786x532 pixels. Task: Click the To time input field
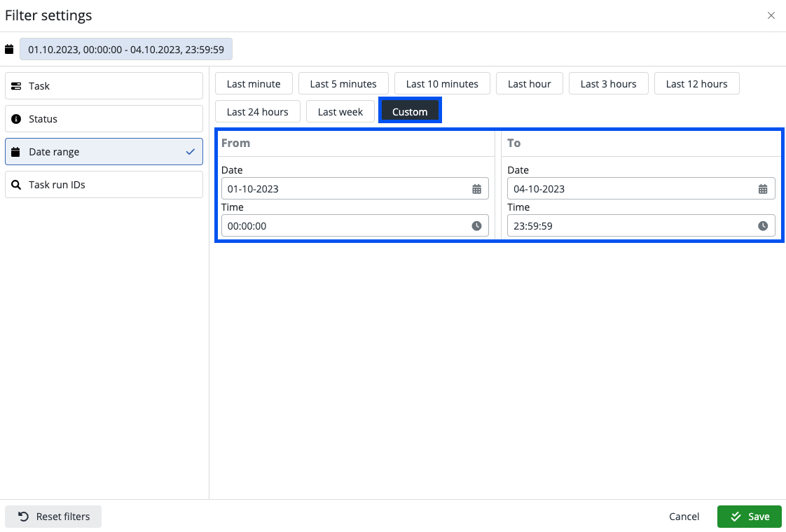[x=629, y=226]
